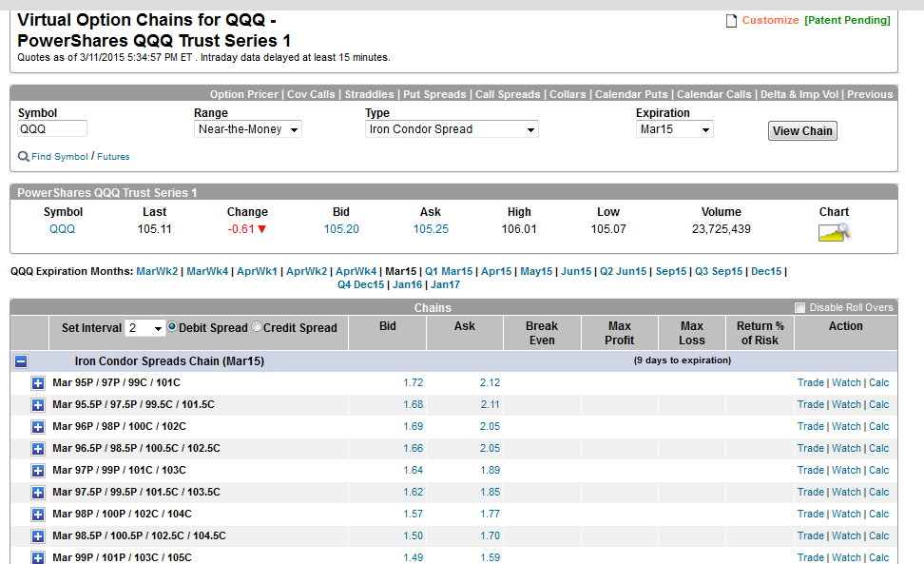Enable the Disable Roll Overs checkbox
This screenshot has height=564, width=924.
(799, 307)
